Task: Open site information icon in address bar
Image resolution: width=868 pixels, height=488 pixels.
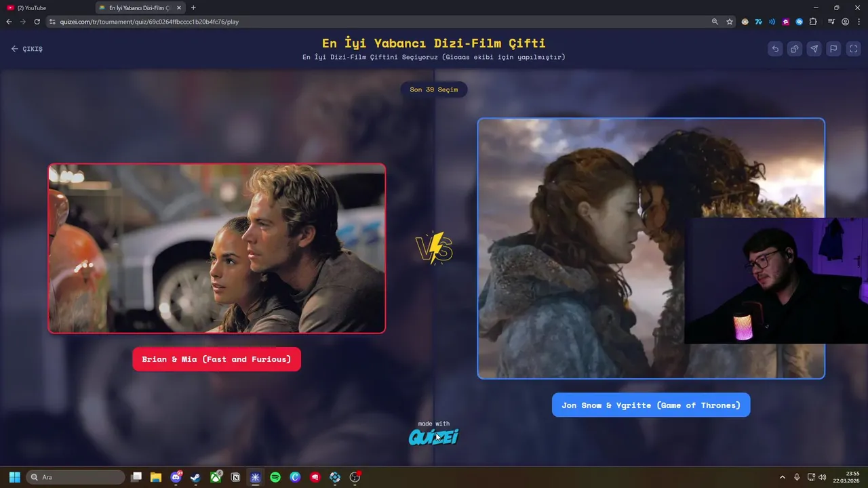Action: (52, 22)
